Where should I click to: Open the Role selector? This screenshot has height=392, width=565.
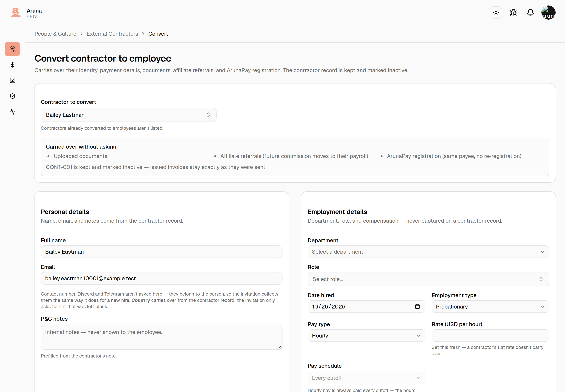(x=428, y=279)
